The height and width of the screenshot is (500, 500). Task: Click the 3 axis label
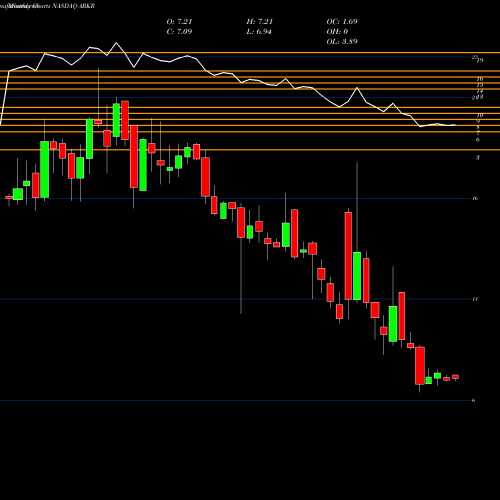[x=478, y=157]
